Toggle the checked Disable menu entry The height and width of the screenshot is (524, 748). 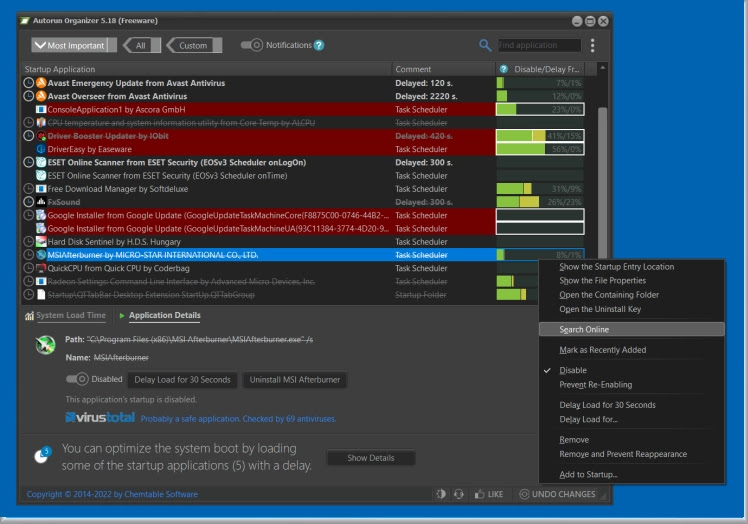(573, 370)
